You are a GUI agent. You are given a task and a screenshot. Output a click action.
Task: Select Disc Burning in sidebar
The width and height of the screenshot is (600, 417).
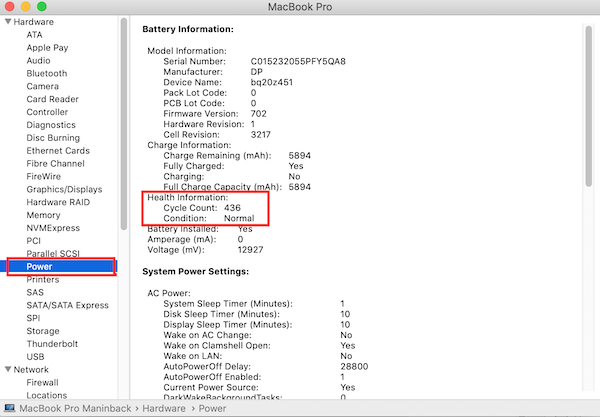click(53, 138)
